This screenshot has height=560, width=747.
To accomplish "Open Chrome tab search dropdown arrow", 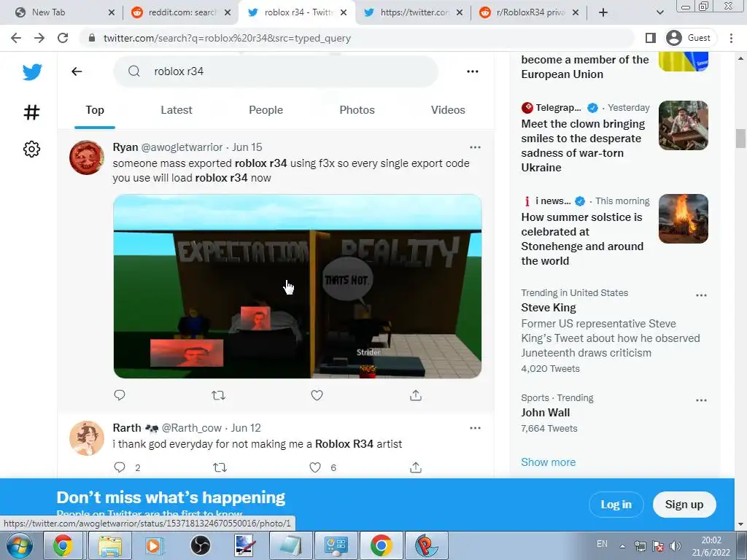I will point(659,12).
